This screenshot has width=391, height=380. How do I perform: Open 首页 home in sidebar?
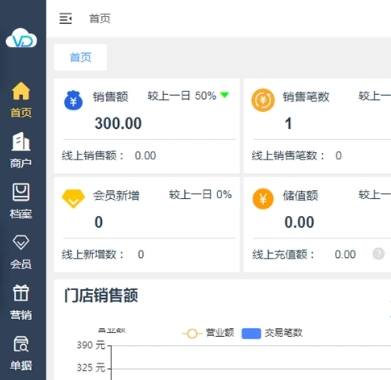click(x=21, y=100)
